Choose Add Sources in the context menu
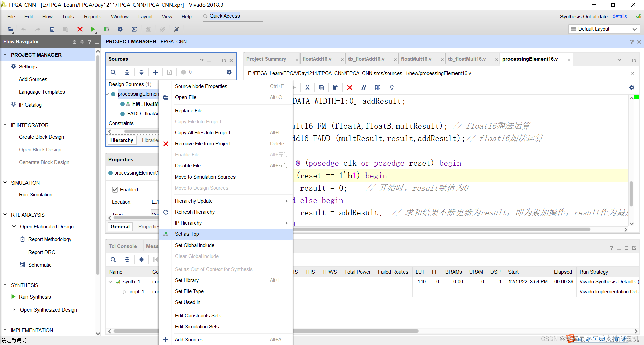Image resolution: width=644 pixels, height=345 pixels. click(x=226, y=340)
